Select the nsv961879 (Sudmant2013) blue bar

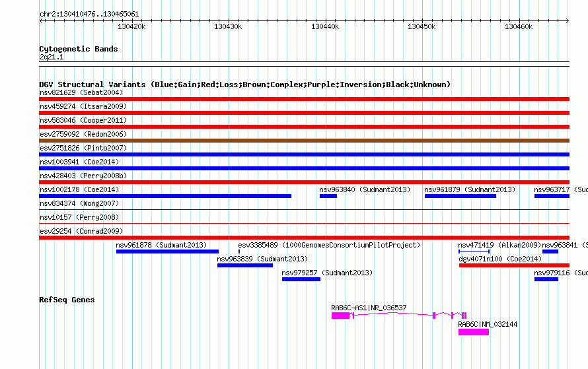(x=460, y=196)
